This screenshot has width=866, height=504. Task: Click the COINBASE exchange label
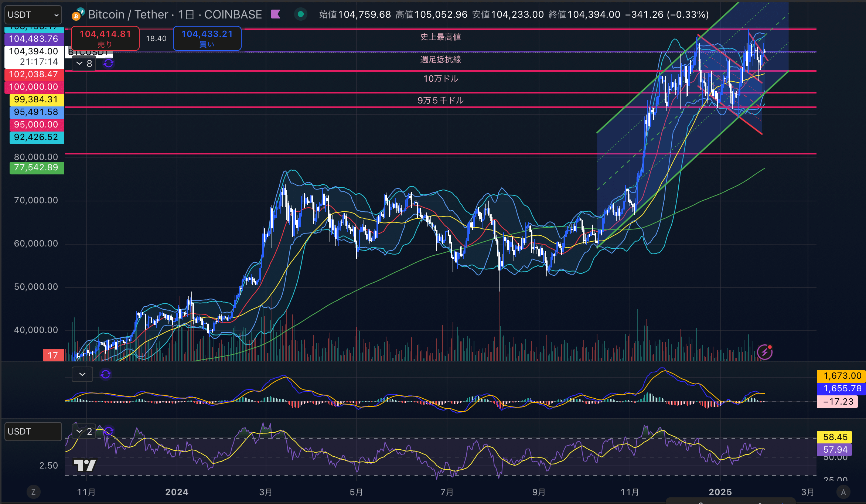click(233, 14)
